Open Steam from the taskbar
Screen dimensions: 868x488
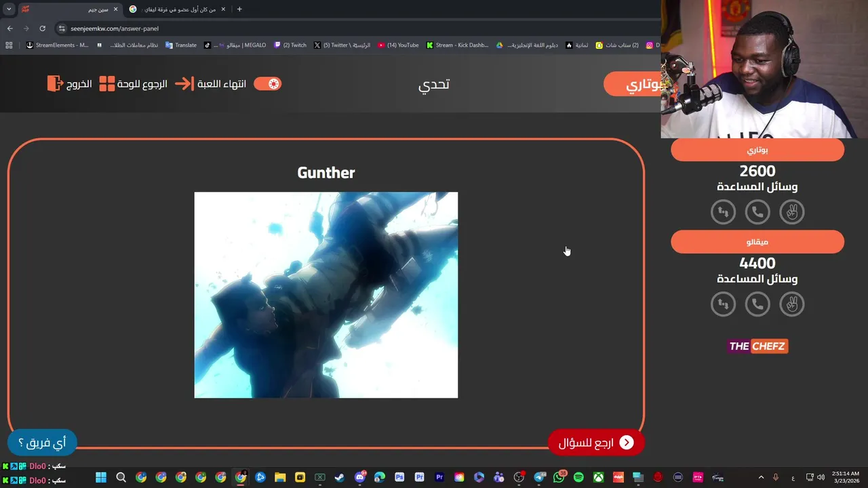click(x=339, y=477)
